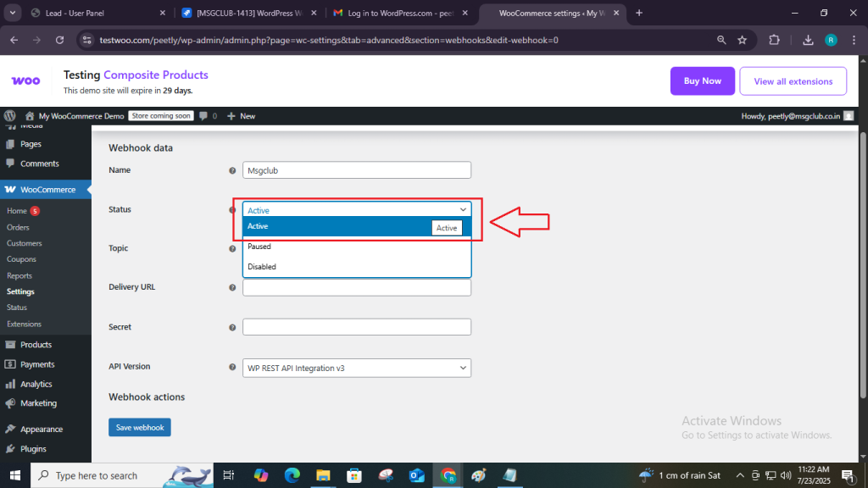
Task: Open the Howdy user account menu
Action: tap(797, 115)
